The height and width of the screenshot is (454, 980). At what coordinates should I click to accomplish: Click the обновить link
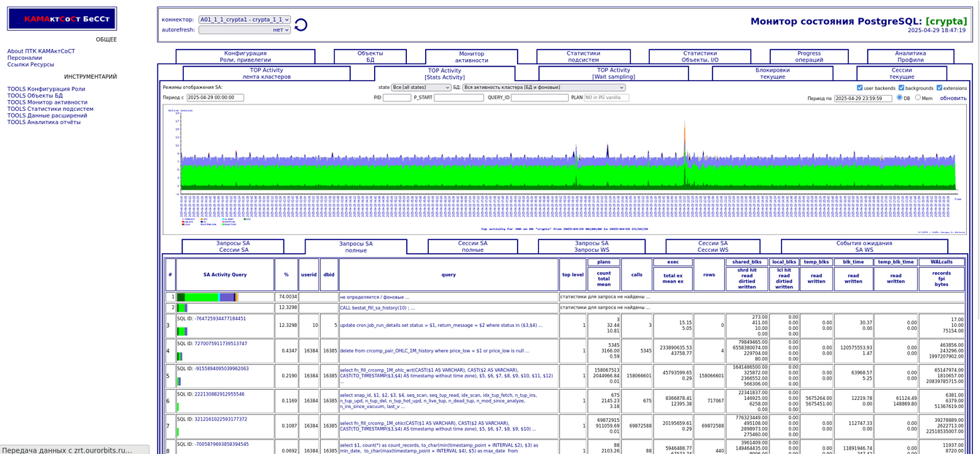(952, 99)
